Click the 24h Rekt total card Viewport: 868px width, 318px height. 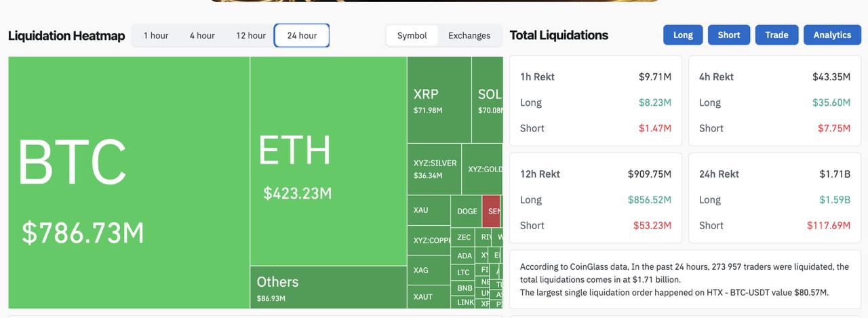click(x=774, y=198)
